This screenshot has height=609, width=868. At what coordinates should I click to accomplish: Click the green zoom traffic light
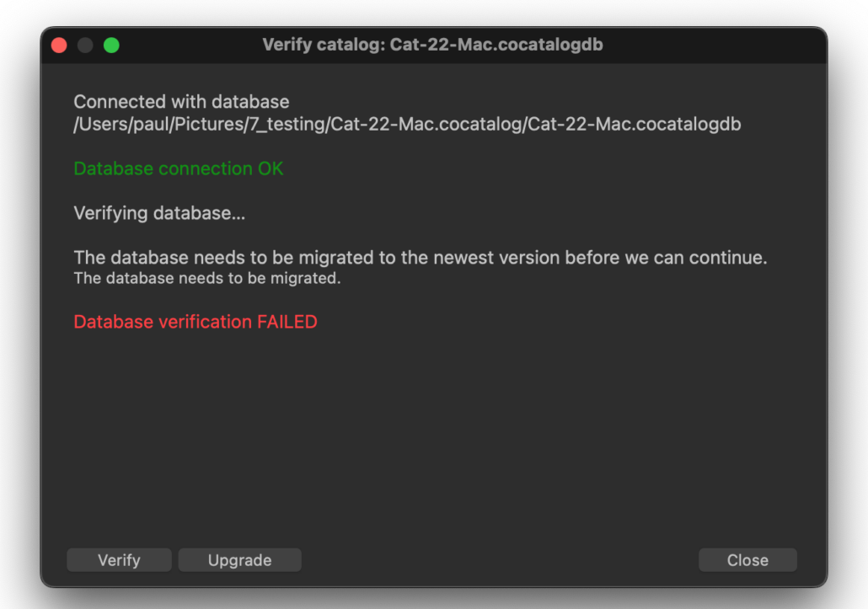pos(112,45)
